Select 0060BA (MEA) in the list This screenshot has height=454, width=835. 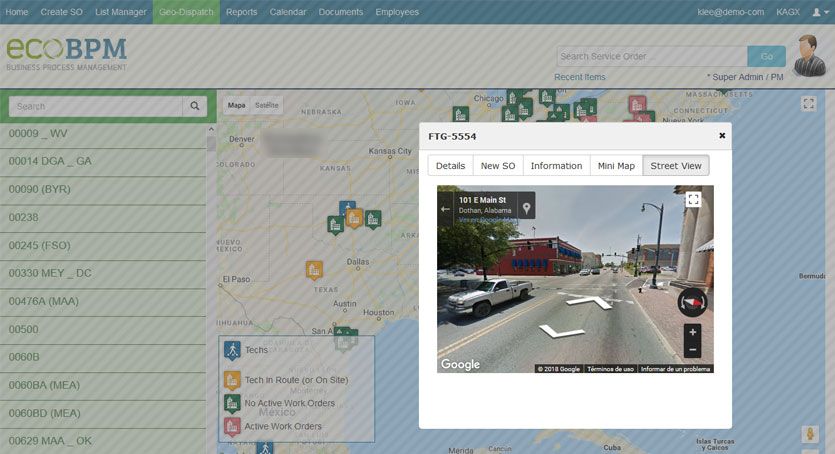(x=103, y=385)
